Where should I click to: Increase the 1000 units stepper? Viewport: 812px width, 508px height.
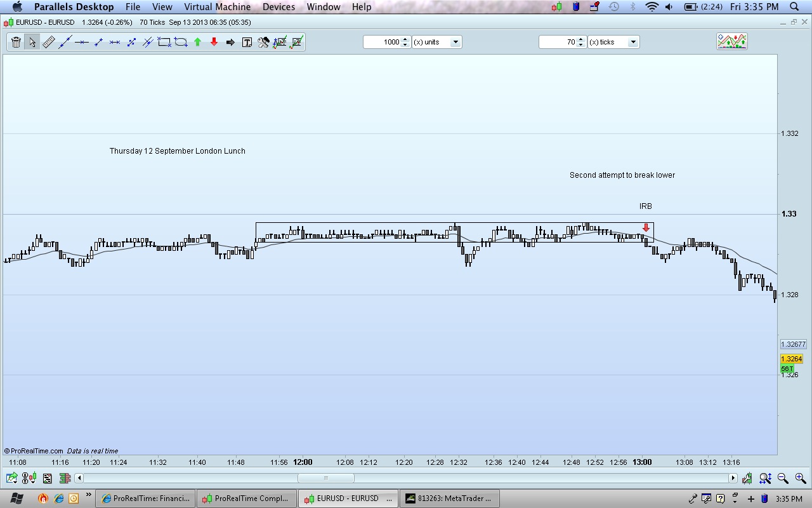(405, 39)
